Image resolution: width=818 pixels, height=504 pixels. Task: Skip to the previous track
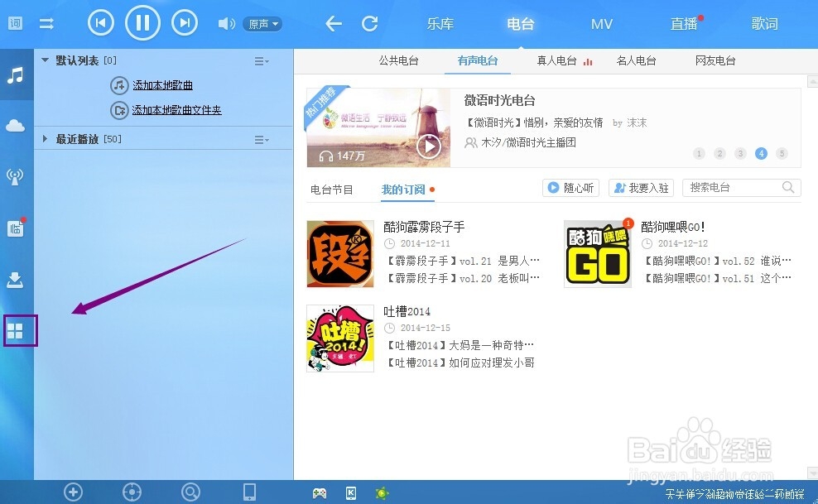tap(101, 23)
